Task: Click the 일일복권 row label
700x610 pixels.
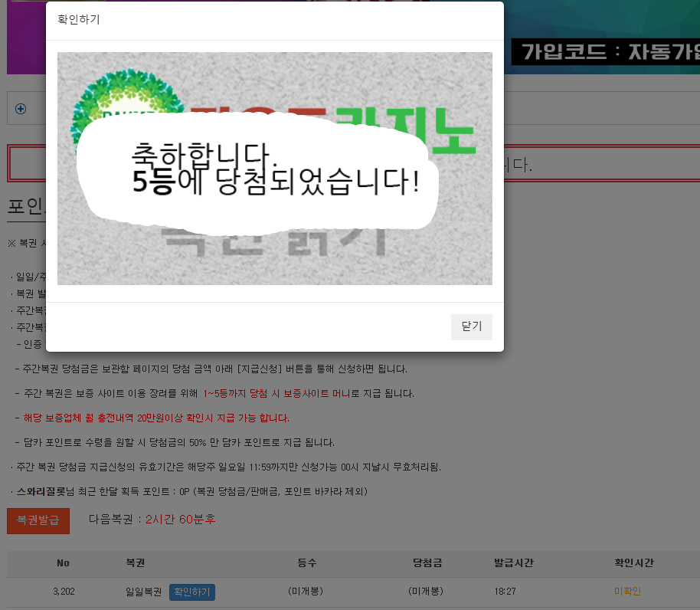Action: 143,592
